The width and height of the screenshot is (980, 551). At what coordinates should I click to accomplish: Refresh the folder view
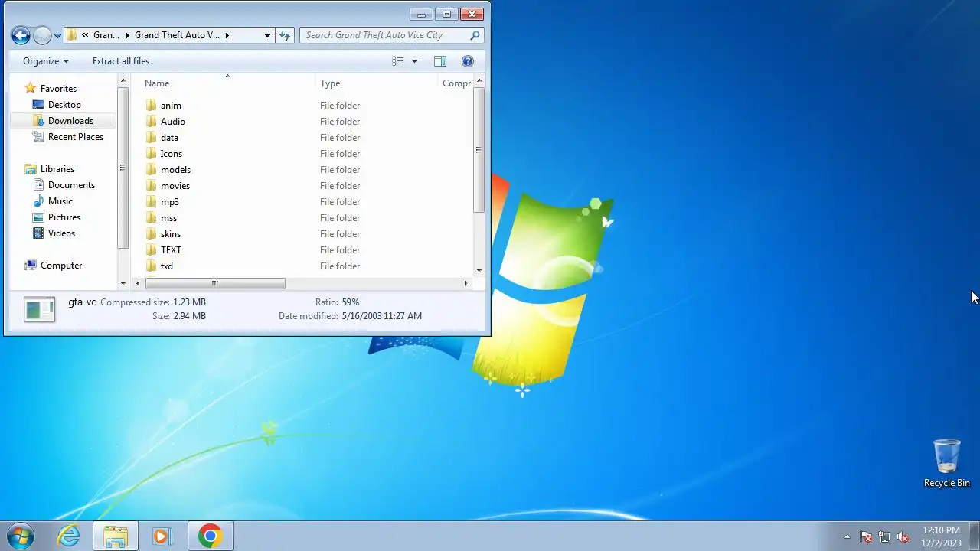tap(285, 35)
